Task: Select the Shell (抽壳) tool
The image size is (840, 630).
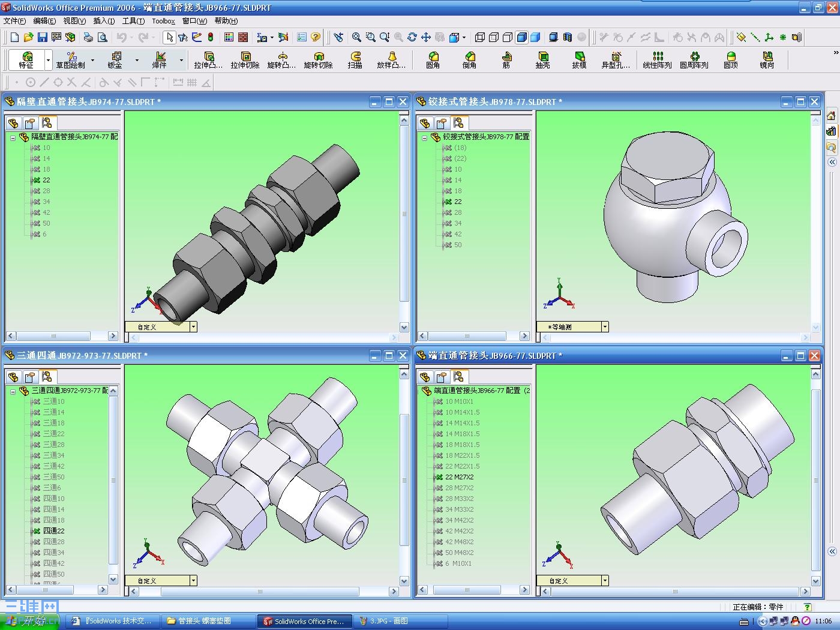Action: tap(542, 59)
